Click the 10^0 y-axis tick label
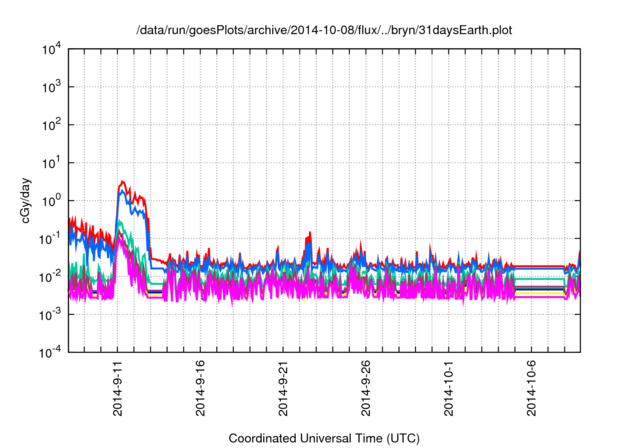This screenshot has width=640, height=448. [50, 201]
